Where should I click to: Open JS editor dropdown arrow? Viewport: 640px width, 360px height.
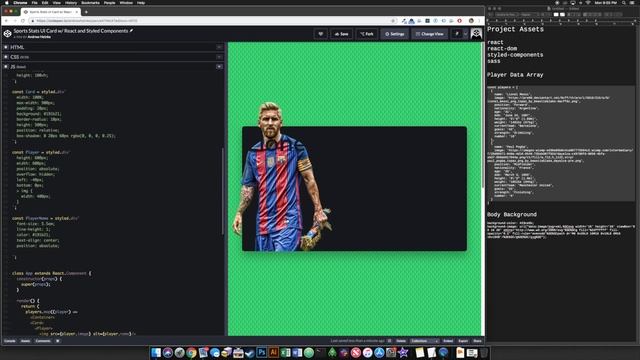click(x=219, y=67)
